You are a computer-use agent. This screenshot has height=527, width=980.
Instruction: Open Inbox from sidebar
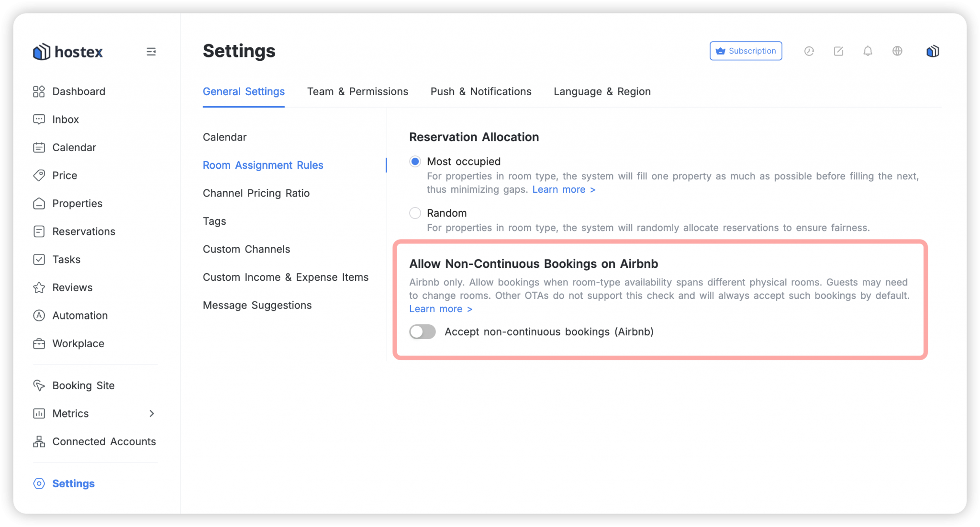point(65,120)
